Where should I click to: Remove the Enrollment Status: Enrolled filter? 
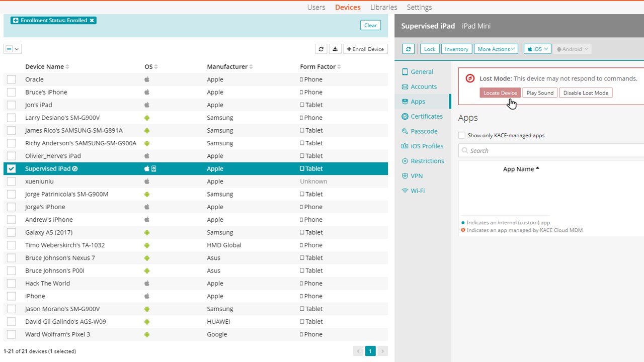(92, 21)
